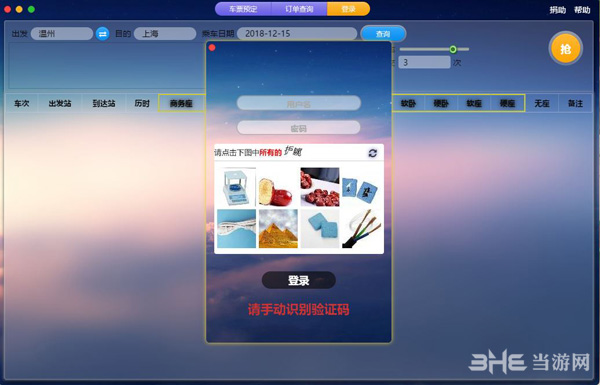
Task: Click the dark 登录 button in dialog
Action: pyautogui.click(x=298, y=280)
